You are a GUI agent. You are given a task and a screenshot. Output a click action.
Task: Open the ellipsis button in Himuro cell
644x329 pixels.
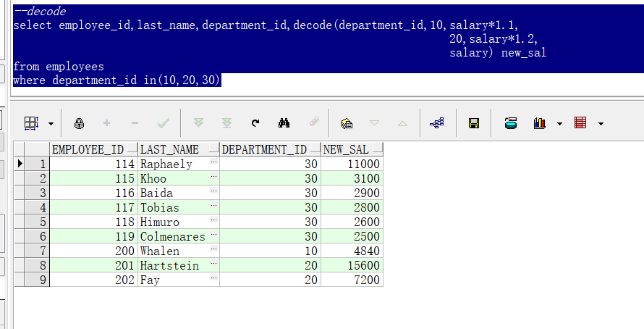pos(213,220)
